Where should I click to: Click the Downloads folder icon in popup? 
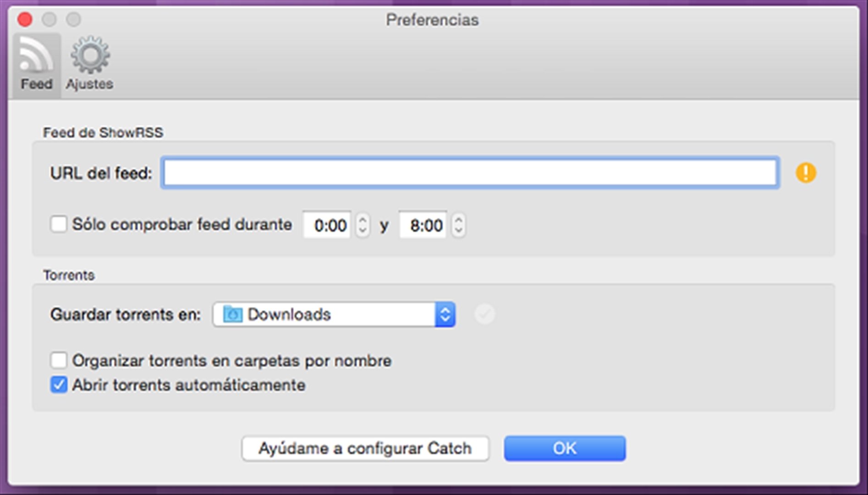click(x=232, y=314)
